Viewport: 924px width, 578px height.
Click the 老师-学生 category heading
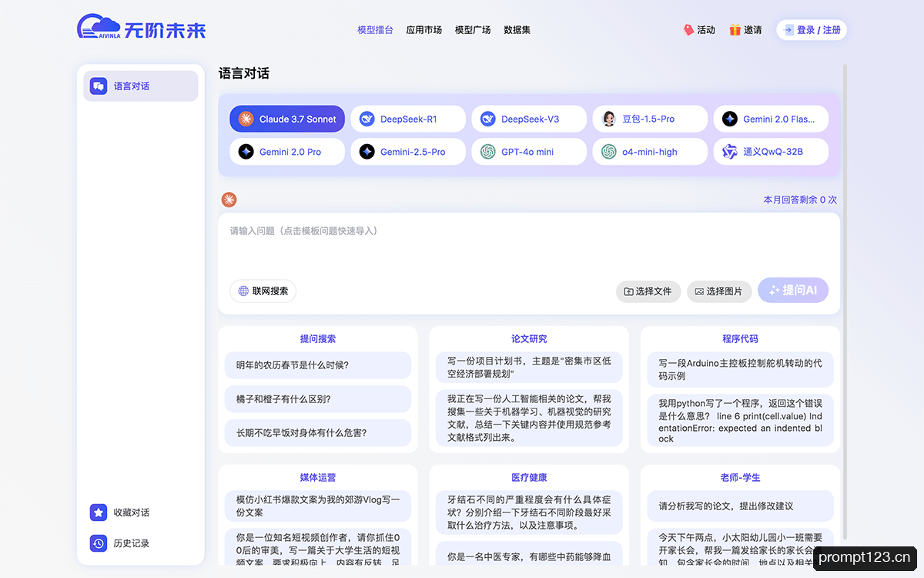740,477
